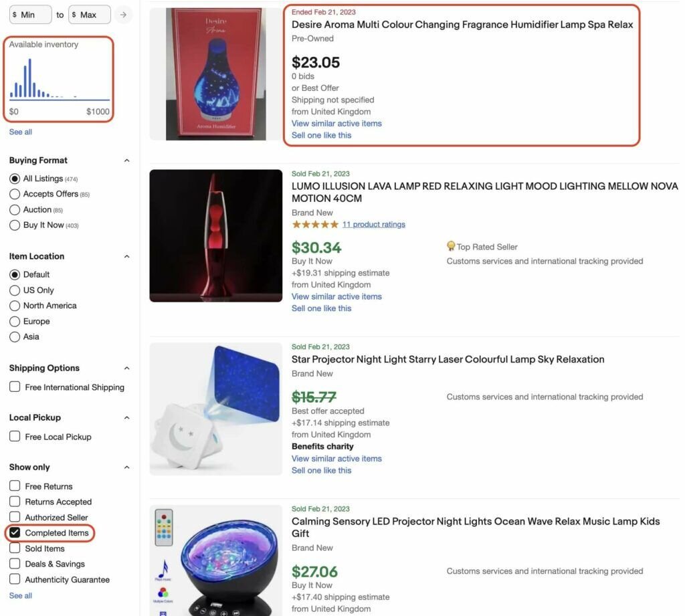Click the arrow to apply price range
The image size is (685, 616).
point(124,14)
